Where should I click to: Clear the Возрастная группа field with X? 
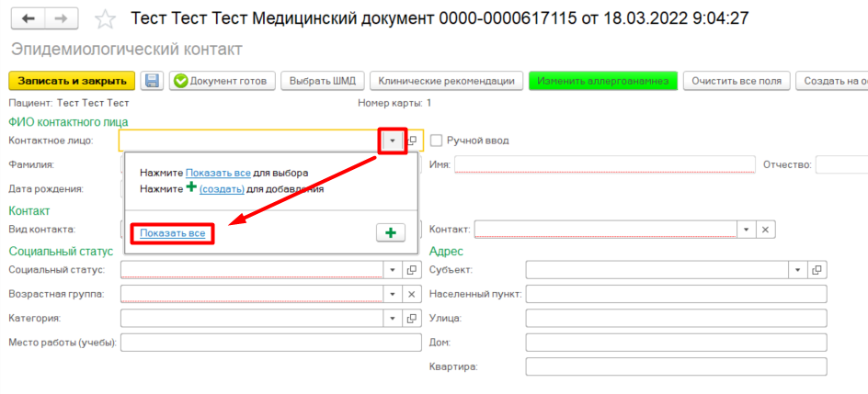tap(412, 294)
